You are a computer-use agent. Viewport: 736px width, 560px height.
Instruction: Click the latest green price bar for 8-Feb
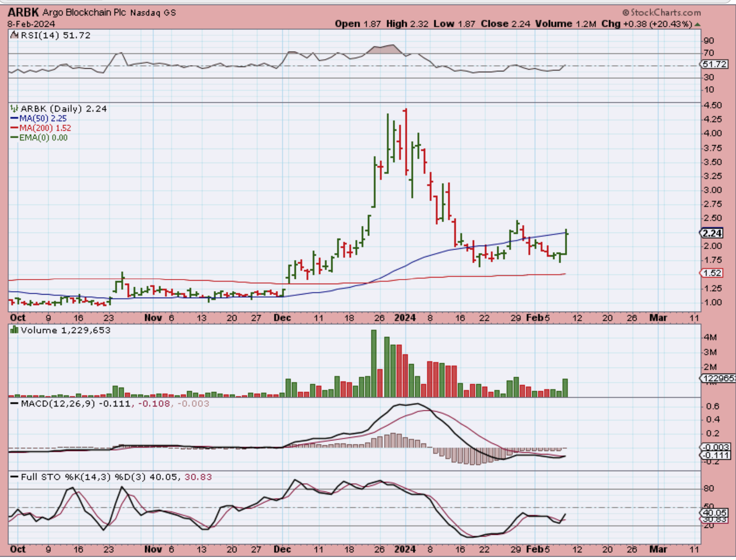click(566, 242)
